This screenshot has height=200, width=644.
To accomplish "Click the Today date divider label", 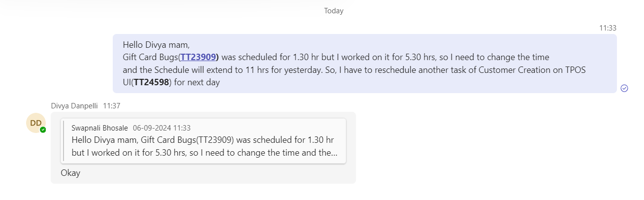I will [x=333, y=11].
